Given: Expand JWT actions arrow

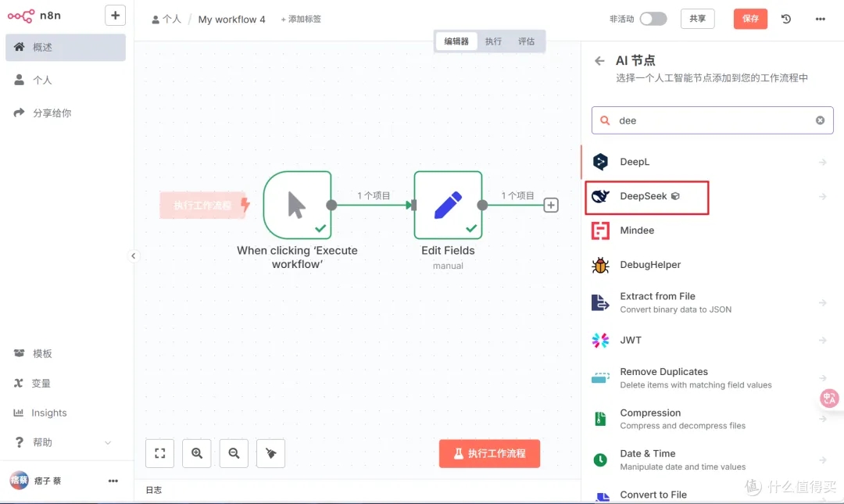Looking at the screenshot, I should point(822,341).
